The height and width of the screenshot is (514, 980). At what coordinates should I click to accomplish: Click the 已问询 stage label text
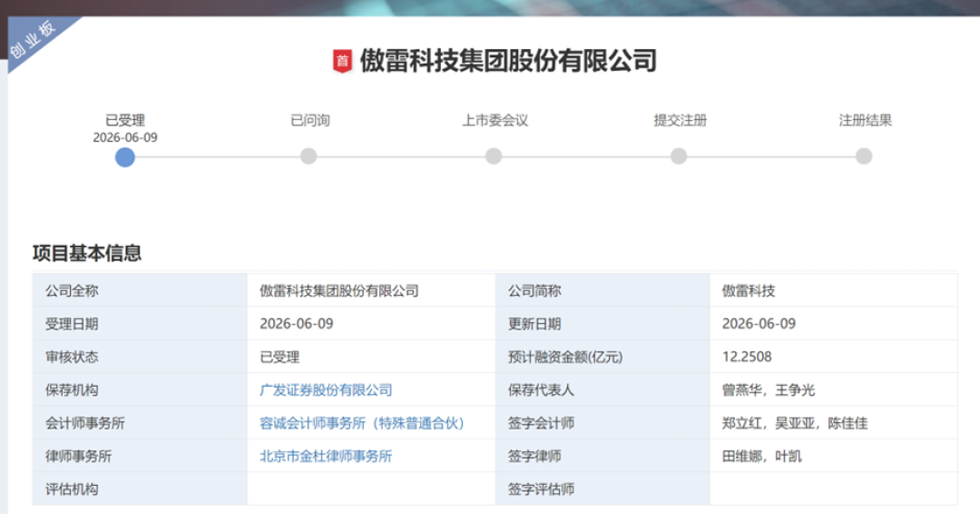click(310, 120)
